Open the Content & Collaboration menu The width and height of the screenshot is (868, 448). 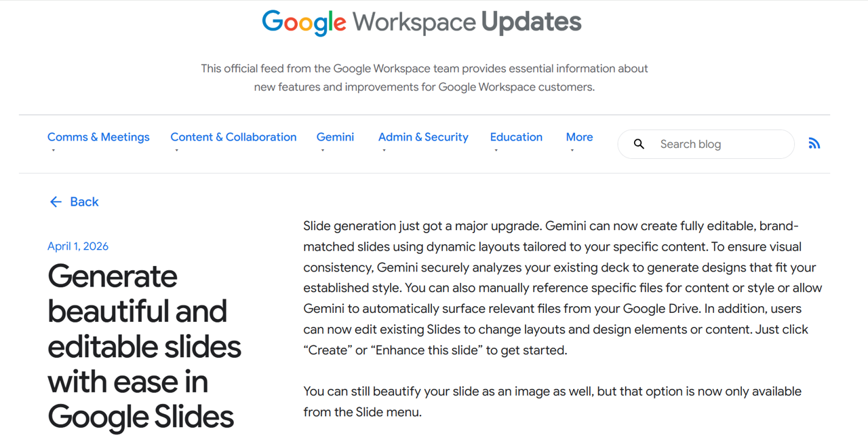[233, 137]
